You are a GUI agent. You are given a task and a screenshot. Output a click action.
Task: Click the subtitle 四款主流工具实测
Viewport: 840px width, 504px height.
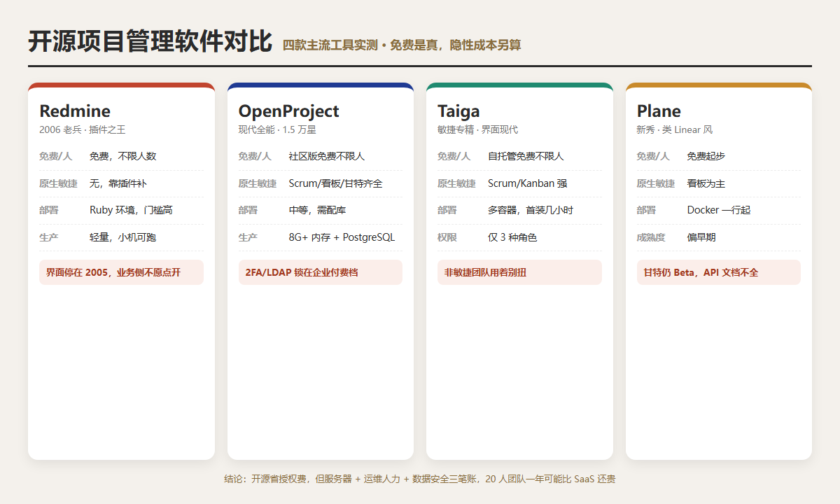pyautogui.click(x=330, y=45)
